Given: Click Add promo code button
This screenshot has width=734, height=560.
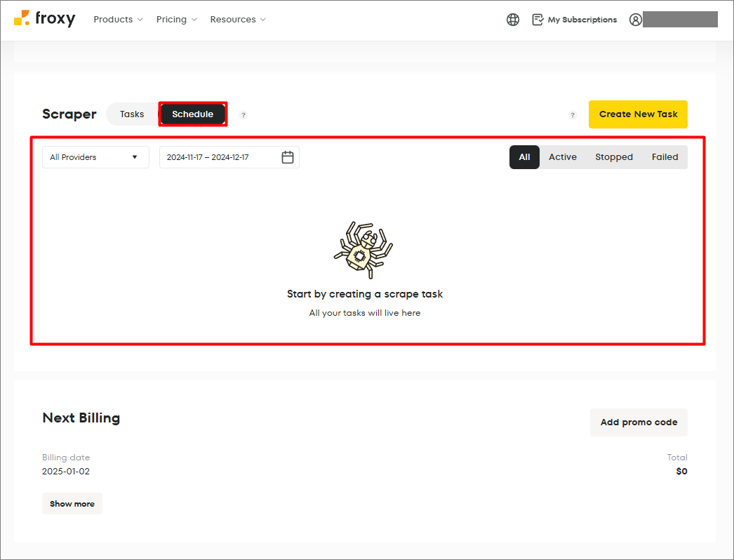Looking at the screenshot, I should 639,422.
